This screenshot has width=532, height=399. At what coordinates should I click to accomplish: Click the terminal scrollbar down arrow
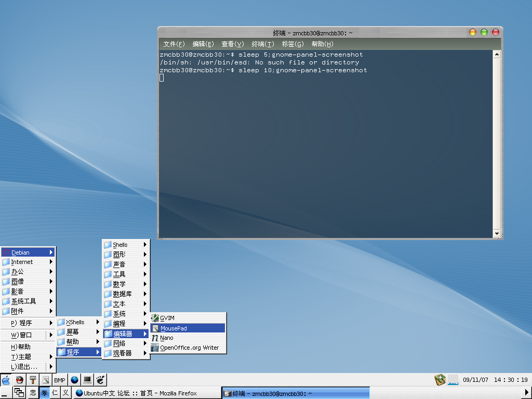(x=497, y=233)
